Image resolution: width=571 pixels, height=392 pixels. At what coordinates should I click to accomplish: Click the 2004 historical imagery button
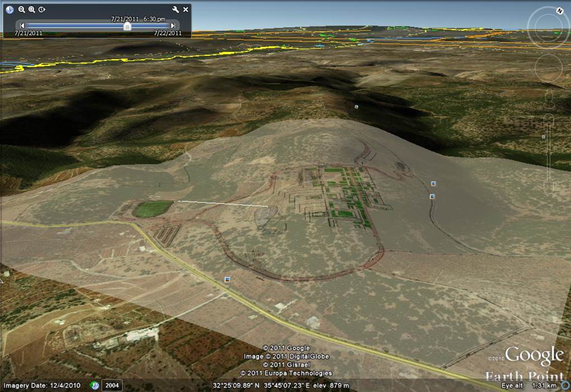pos(112,385)
